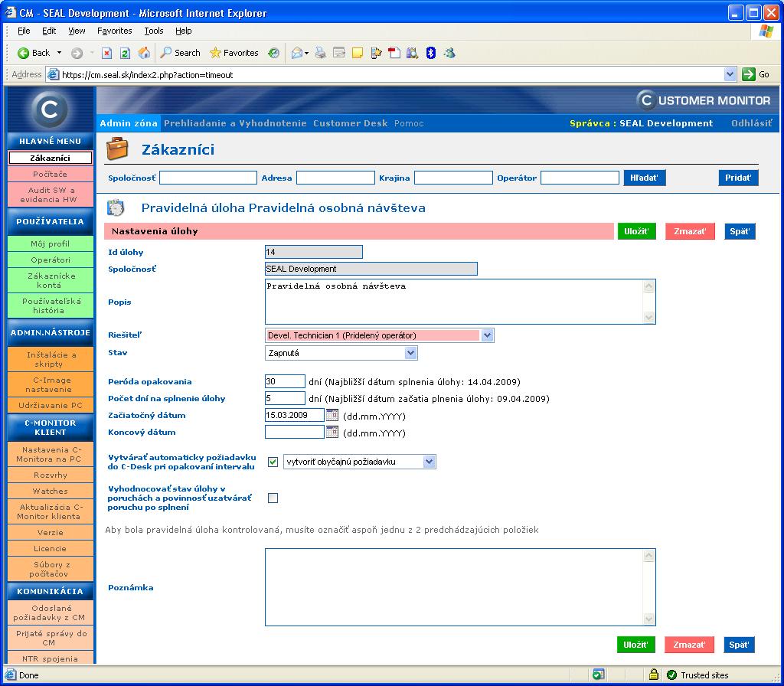Screen dimensions: 784x686
Task: Click the top blue Späť button
Action: [740, 231]
